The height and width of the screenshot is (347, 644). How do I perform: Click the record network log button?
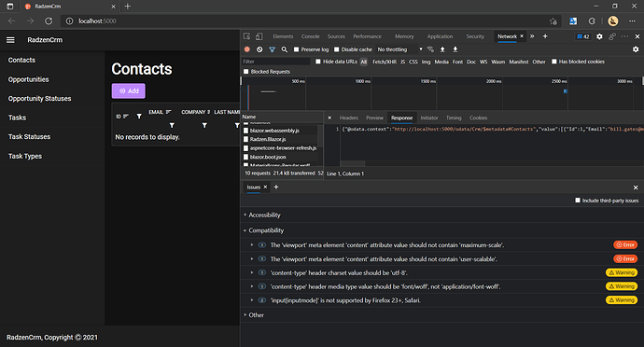[x=246, y=49]
